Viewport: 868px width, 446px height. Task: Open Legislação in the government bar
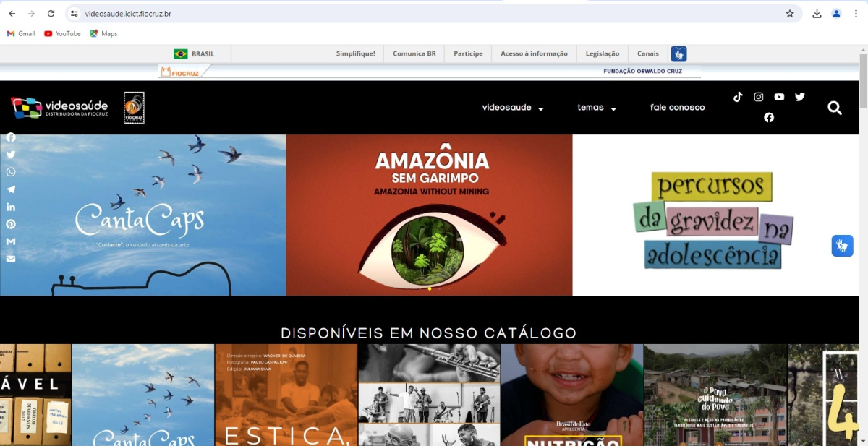tap(603, 53)
